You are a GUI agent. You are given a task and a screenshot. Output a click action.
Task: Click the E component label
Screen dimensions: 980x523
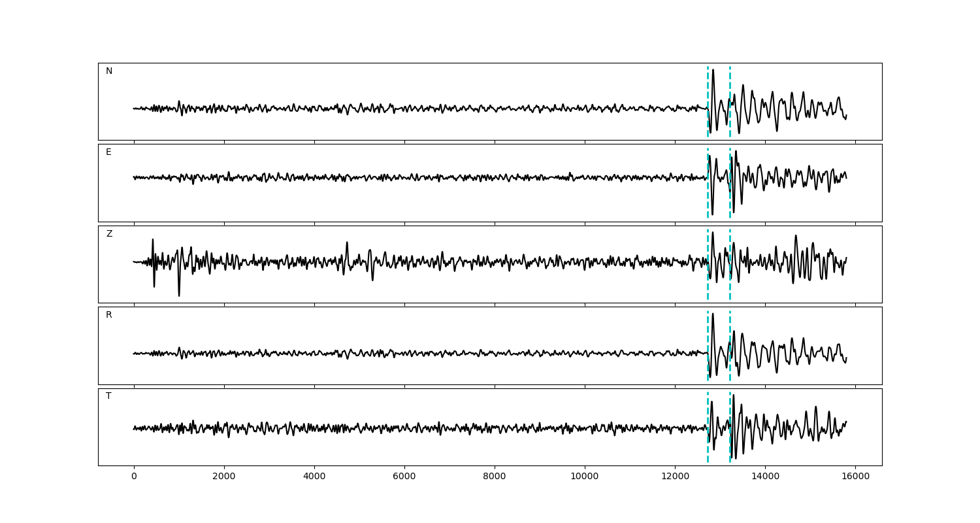click(x=108, y=152)
